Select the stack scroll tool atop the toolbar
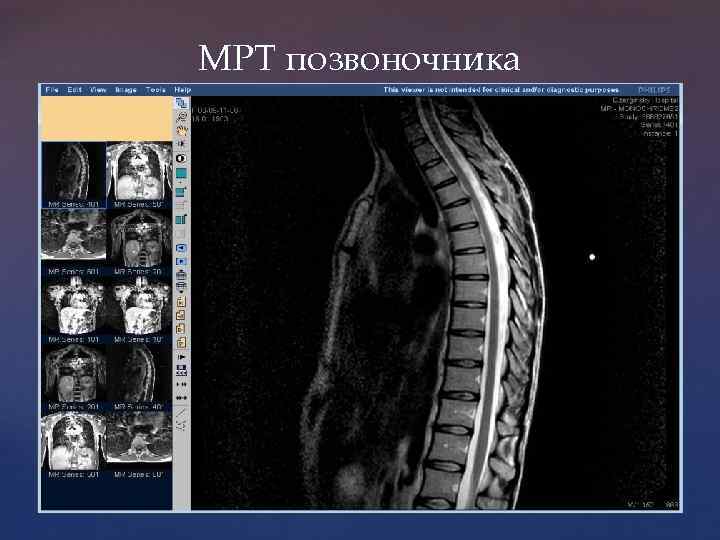Viewport: 720px width, 540px height. pyautogui.click(x=181, y=103)
